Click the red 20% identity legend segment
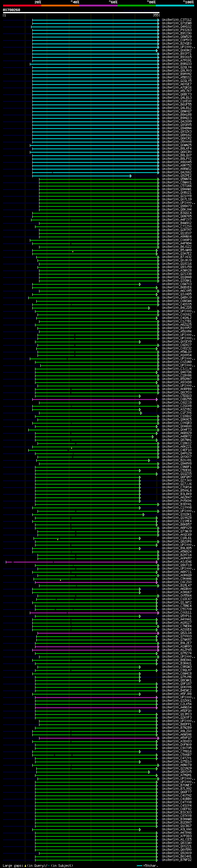The height and width of the screenshot is (868, 197). coord(22,6)
